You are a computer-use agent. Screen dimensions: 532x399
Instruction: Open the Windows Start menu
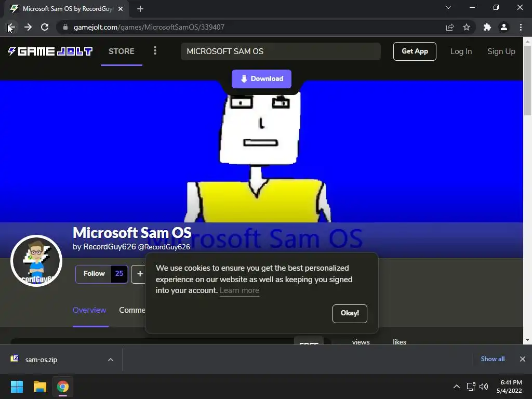(x=17, y=387)
